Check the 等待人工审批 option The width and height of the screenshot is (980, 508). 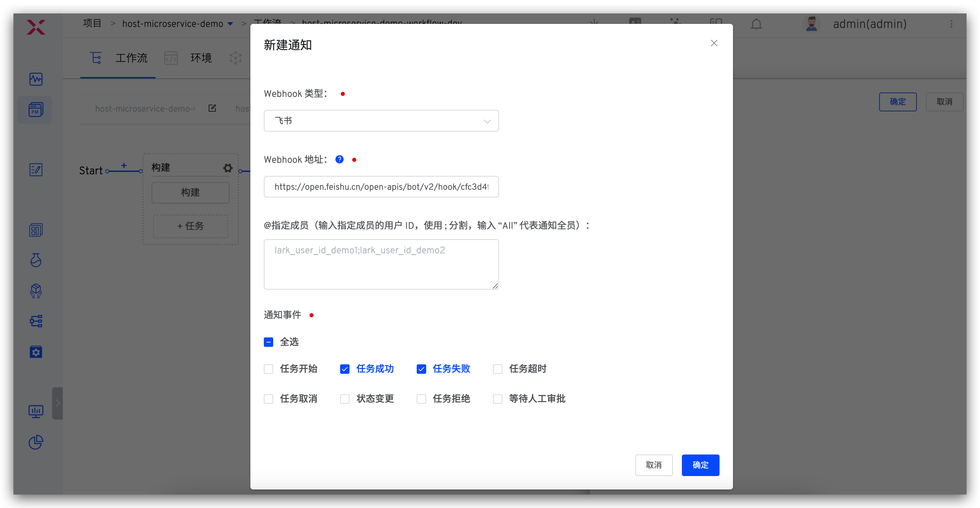(x=498, y=399)
